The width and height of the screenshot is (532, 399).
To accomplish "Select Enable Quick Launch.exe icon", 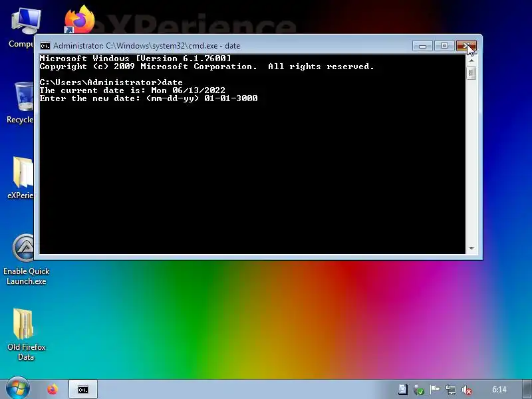I will (x=26, y=259).
